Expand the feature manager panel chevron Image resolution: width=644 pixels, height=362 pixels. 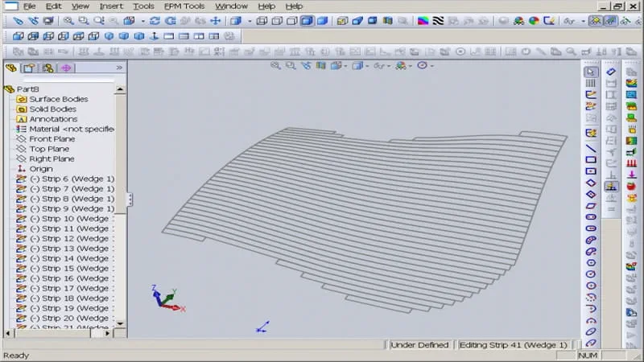point(119,68)
